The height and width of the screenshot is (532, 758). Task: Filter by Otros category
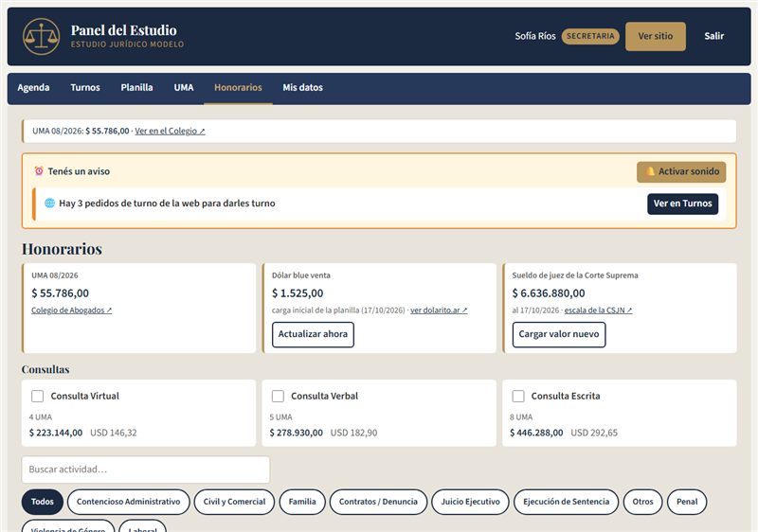pyautogui.click(x=643, y=502)
